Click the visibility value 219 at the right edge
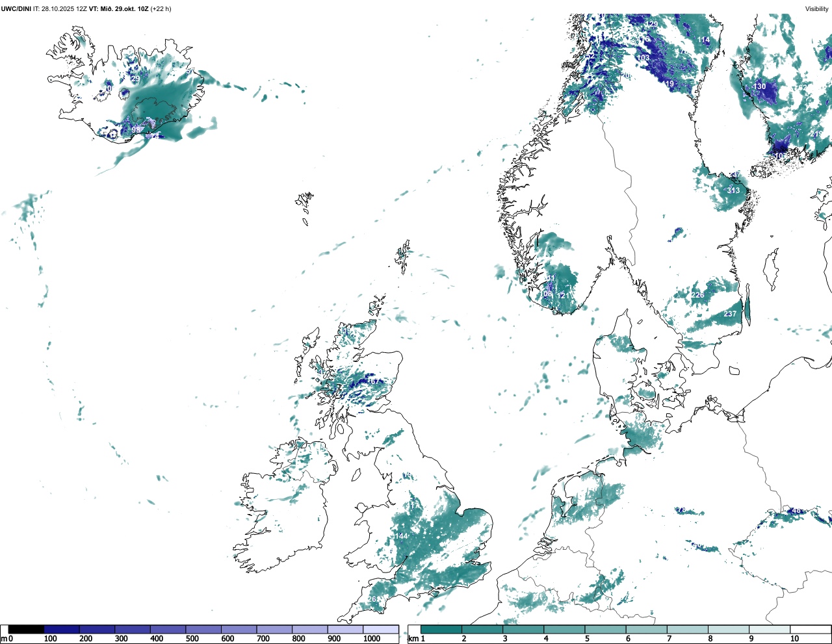Screen dimensions: 832x644 [816, 134]
